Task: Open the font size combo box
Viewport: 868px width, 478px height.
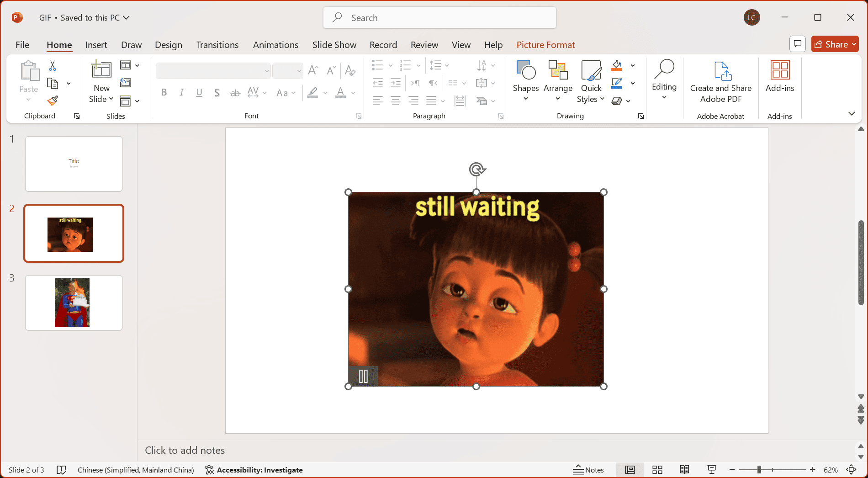Action: coord(287,71)
